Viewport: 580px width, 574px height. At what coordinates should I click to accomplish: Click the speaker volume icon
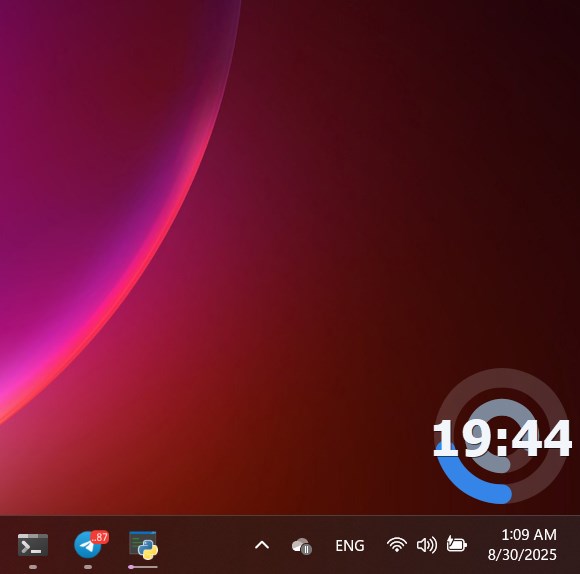[x=426, y=545]
